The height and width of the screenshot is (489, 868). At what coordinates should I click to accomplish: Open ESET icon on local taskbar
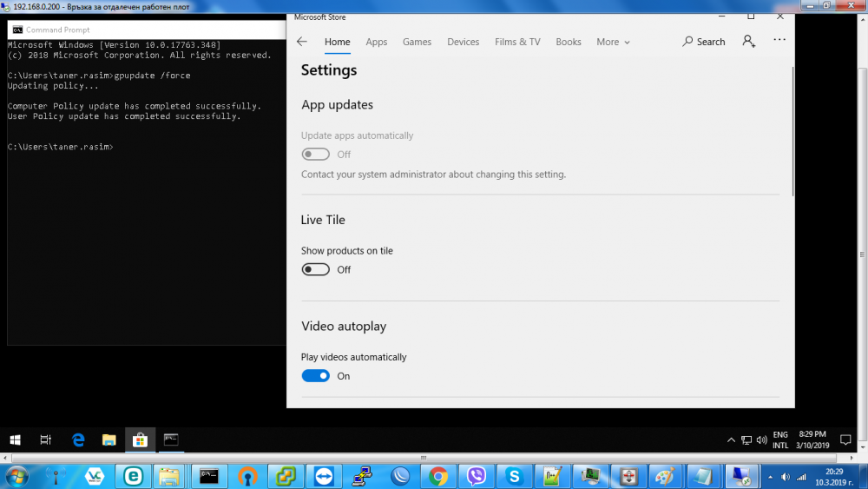(133, 476)
